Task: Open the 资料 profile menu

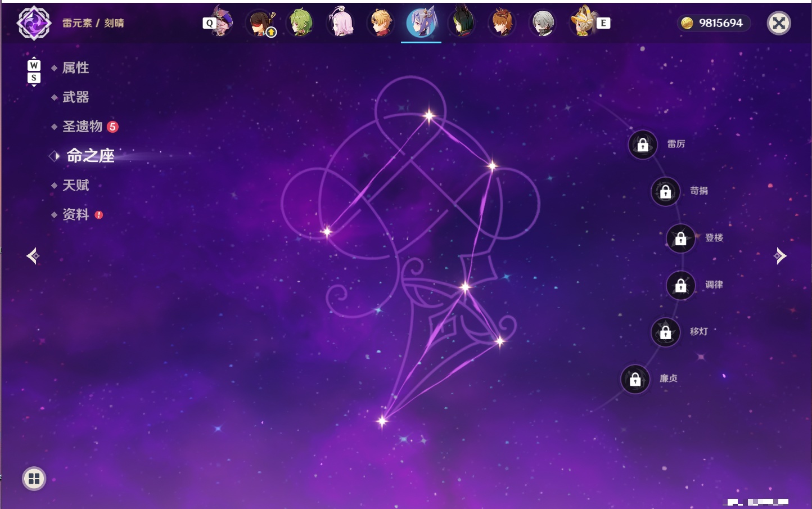Action: [x=75, y=215]
